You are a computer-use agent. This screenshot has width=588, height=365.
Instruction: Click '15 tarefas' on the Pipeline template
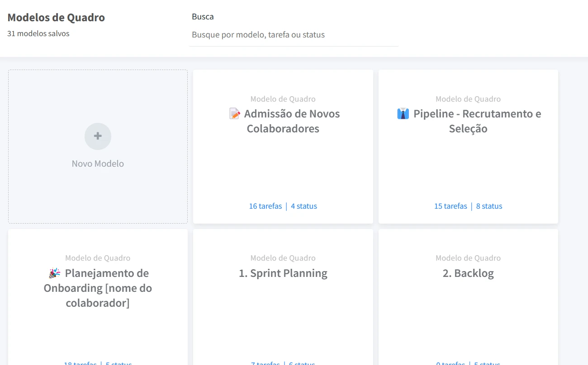pyautogui.click(x=450, y=206)
